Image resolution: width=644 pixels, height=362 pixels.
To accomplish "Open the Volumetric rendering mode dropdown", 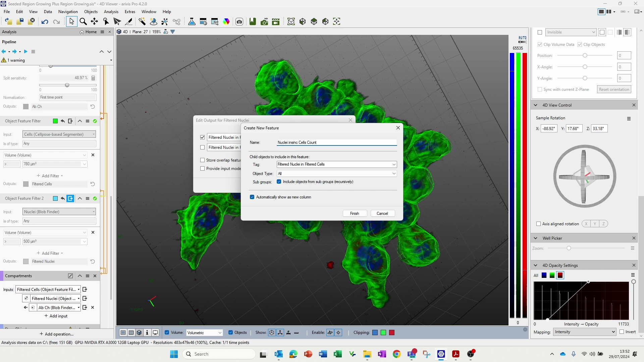I will click(220, 333).
